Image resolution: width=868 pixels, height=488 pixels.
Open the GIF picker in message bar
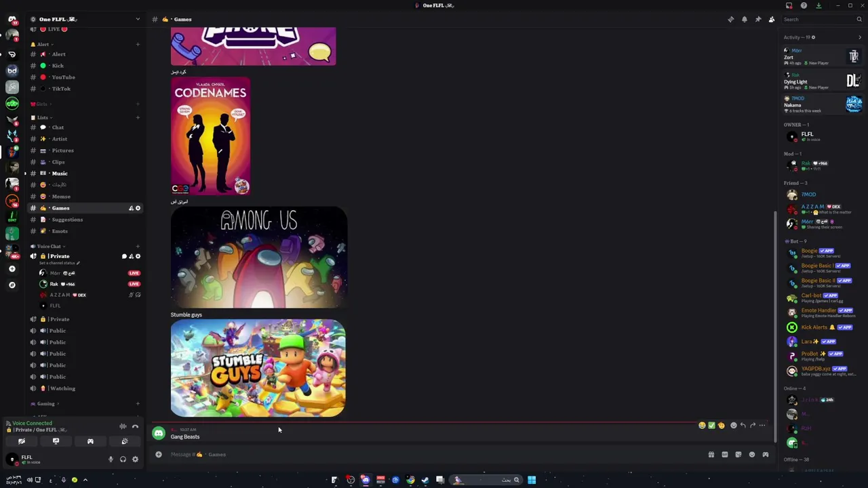point(724,454)
